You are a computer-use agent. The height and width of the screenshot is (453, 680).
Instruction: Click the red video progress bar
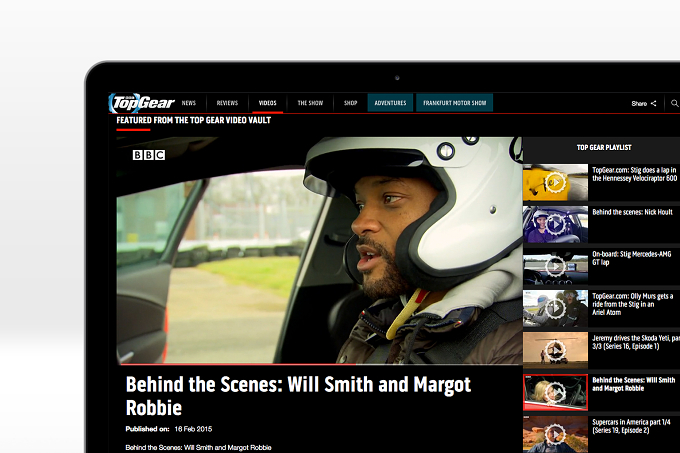click(320, 364)
